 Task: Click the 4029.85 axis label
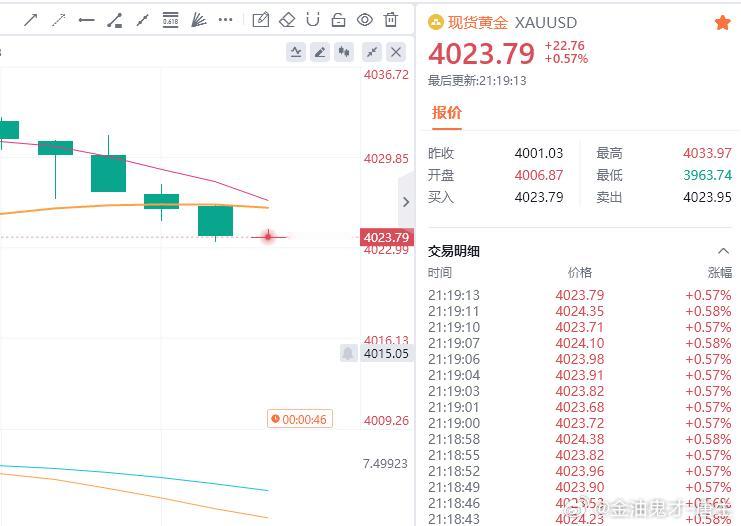click(386, 159)
